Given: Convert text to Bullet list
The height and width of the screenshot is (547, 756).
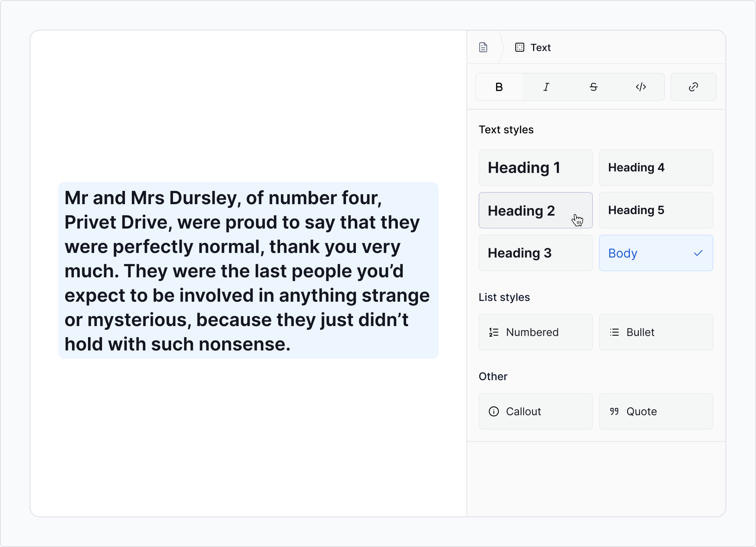Looking at the screenshot, I should coord(655,332).
